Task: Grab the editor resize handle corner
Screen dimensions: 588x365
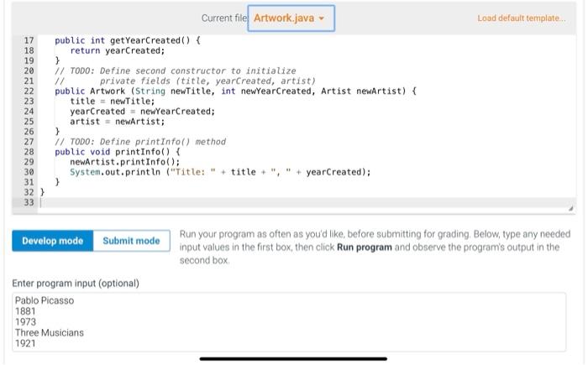Action: (x=570, y=208)
